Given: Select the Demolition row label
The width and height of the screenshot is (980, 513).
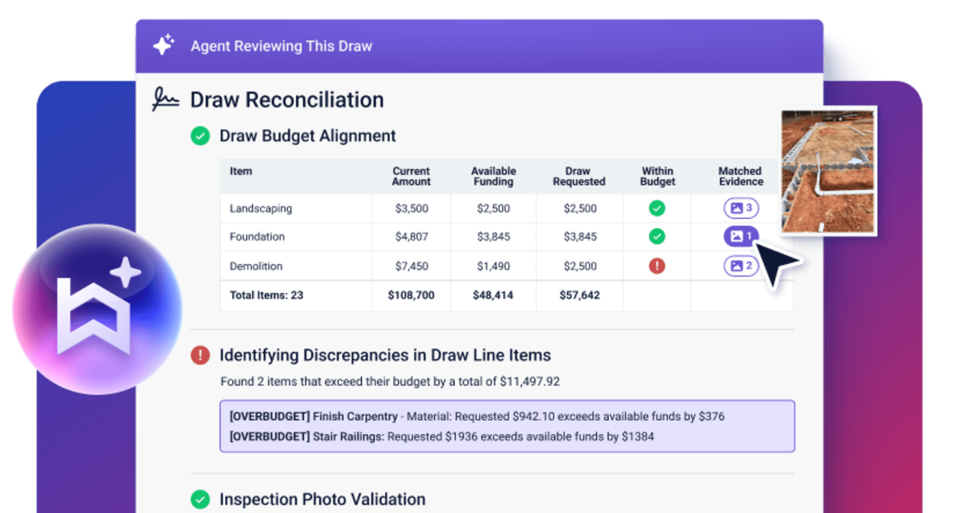Looking at the screenshot, I should (256, 266).
